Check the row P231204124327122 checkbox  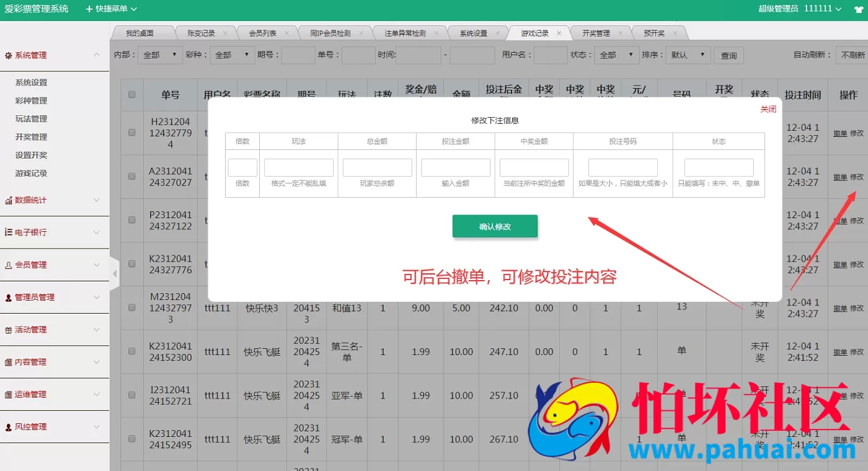[131, 219]
